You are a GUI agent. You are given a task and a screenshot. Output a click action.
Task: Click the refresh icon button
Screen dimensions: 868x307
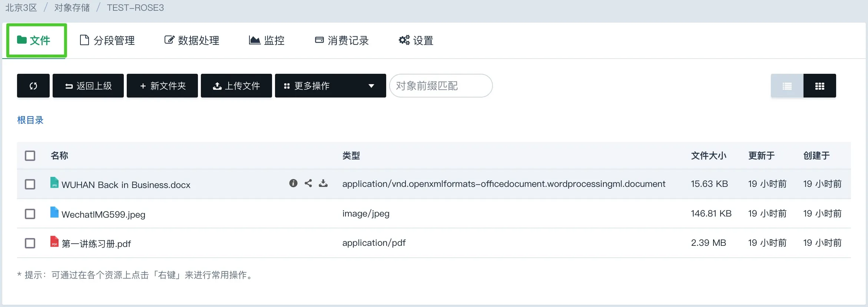coord(33,86)
